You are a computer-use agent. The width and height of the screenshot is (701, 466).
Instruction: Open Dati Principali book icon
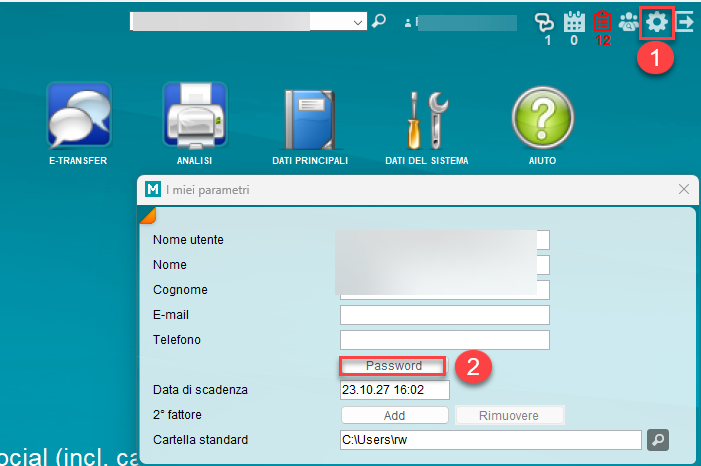pyautogui.click(x=310, y=116)
